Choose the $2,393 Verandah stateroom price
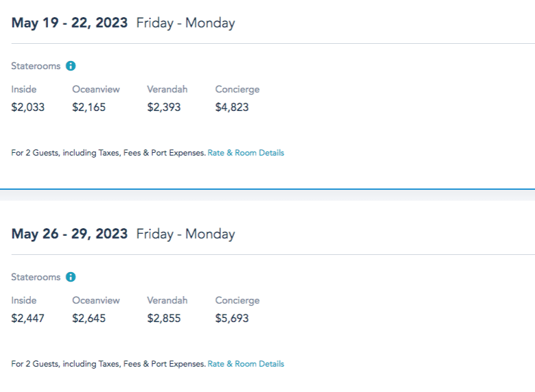Screen dimensions: 535x392 164,108
